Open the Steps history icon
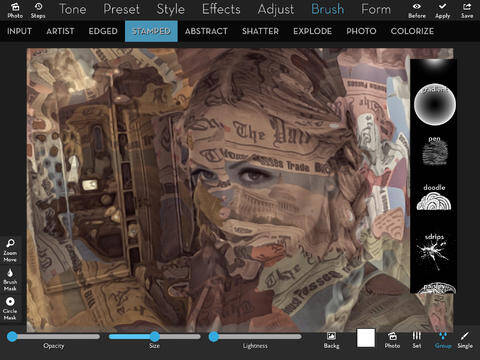The image size is (480, 360). [x=38, y=10]
